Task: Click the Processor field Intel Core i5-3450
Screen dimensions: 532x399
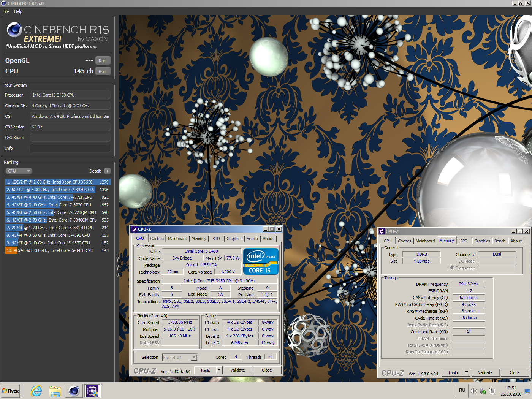Action: pos(70,95)
